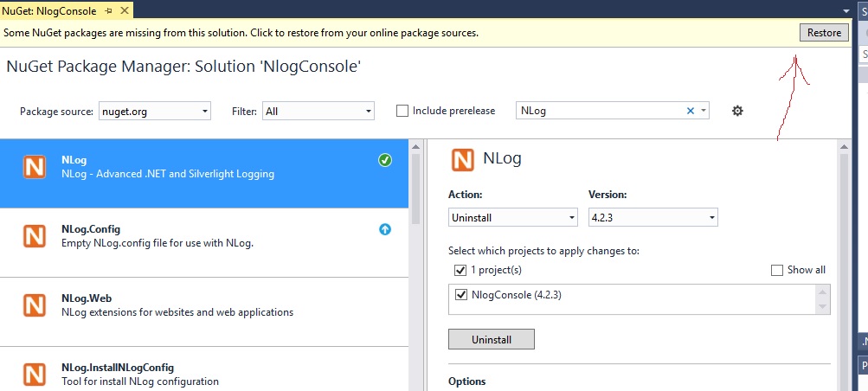The width and height of the screenshot is (868, 391).
Task: Click the project list scroll up arrow
Action: (822, 292)
